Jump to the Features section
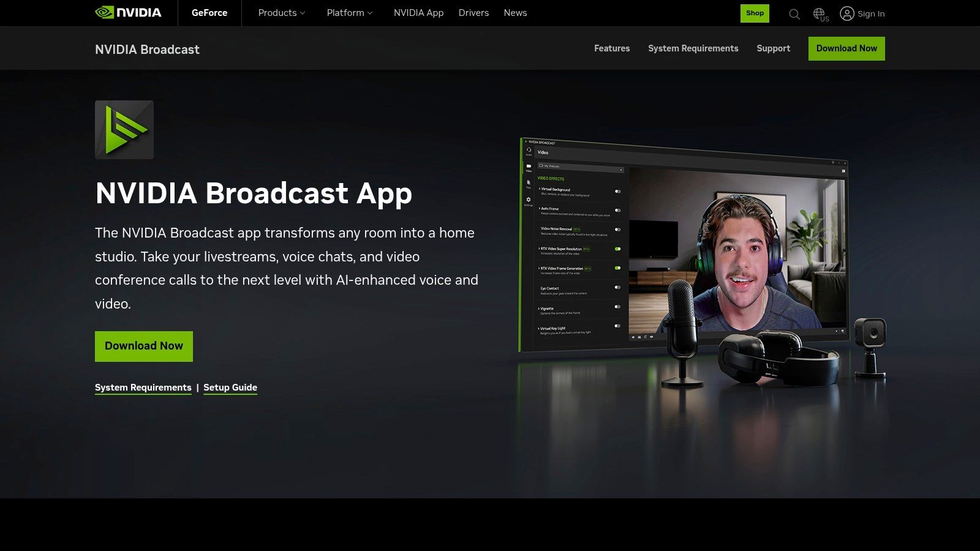The width and height of the screenshot is (980, 551). 612,48
